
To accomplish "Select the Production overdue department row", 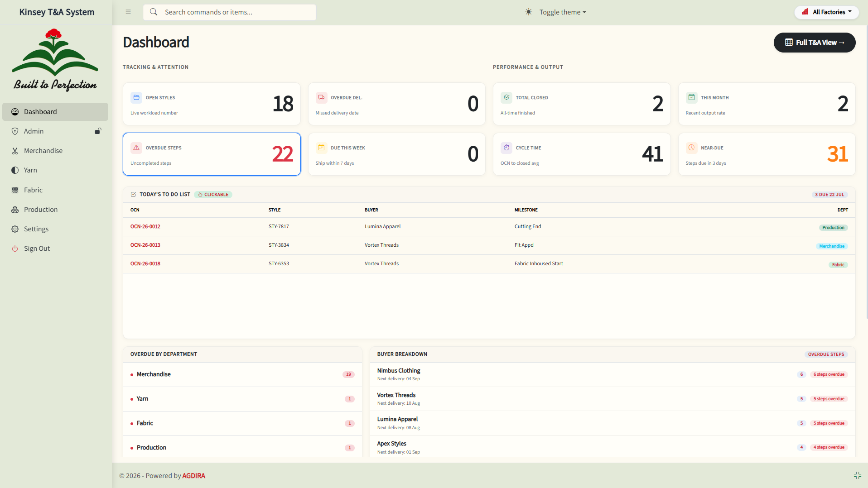I will click(242, 448).
